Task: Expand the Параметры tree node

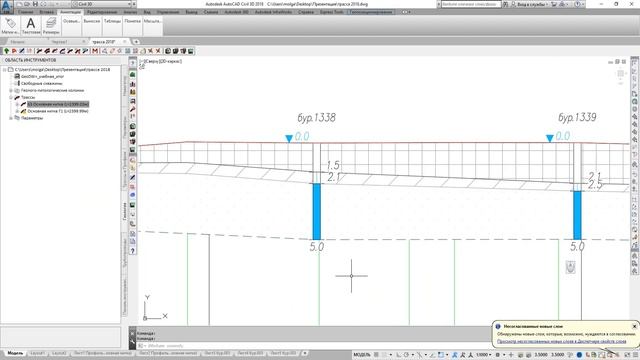Action: [11, 118]
